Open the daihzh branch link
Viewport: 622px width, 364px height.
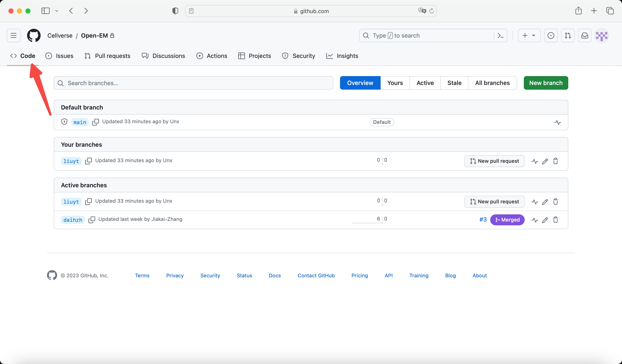73,220
